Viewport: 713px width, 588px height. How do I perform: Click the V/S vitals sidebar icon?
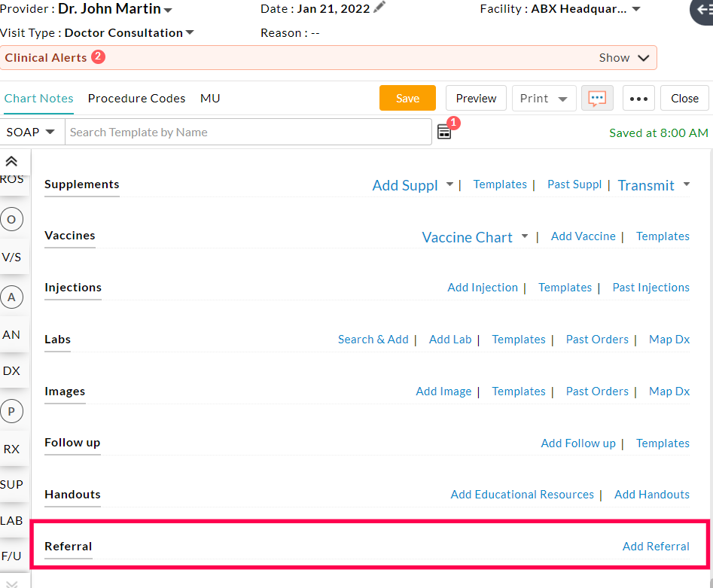[x=11, y=257]
